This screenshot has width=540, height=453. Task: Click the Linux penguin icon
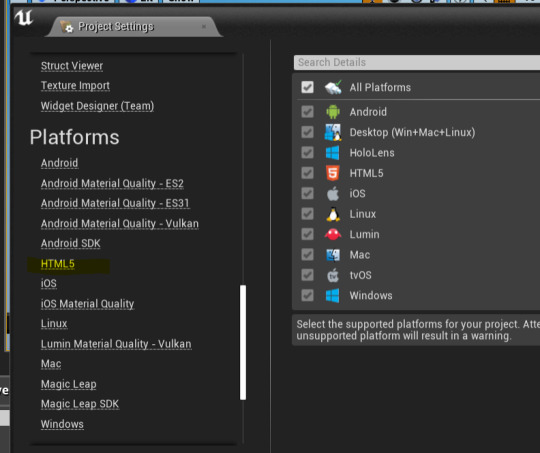tap(333, 214)
